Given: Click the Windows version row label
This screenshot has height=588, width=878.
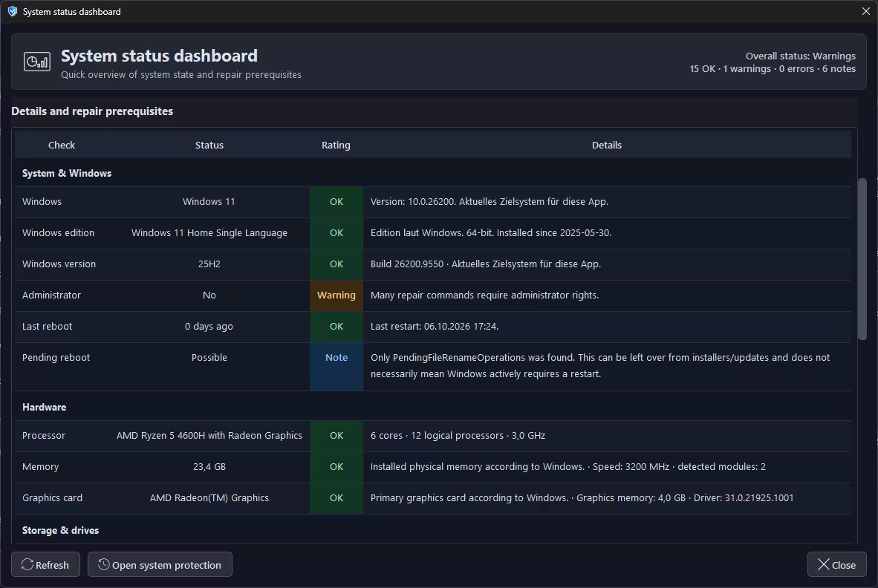Looking at the screenshot, I should point(59,264).
